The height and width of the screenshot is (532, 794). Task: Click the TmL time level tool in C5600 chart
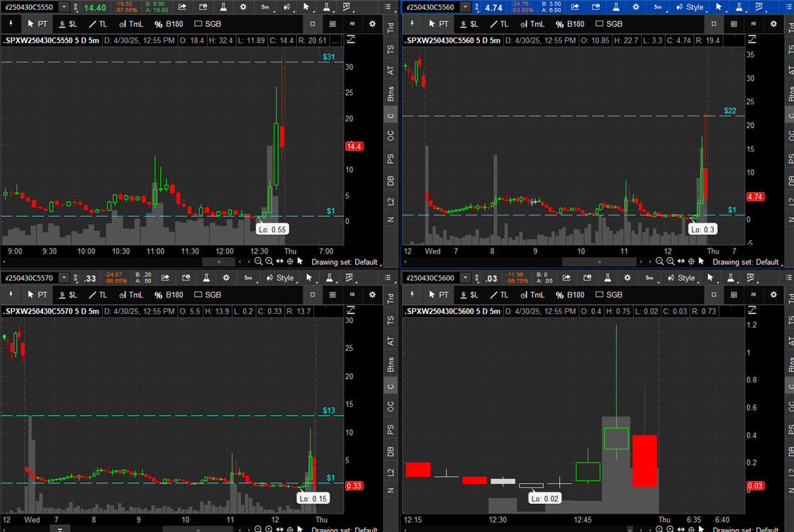(532, 295)
